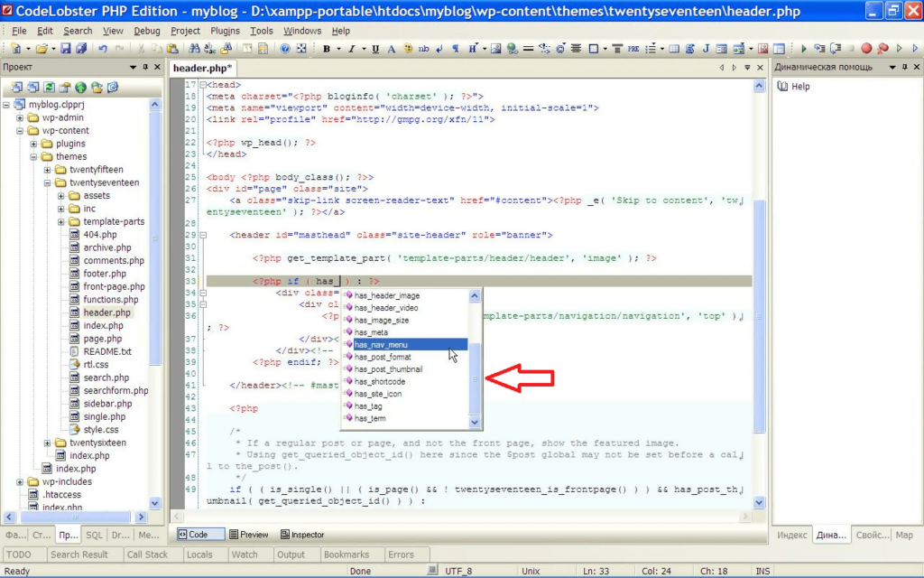Click autocomplete list scroll down arrow
The width and height of the screenshot is (924, 578).
[x=475, y=422]
